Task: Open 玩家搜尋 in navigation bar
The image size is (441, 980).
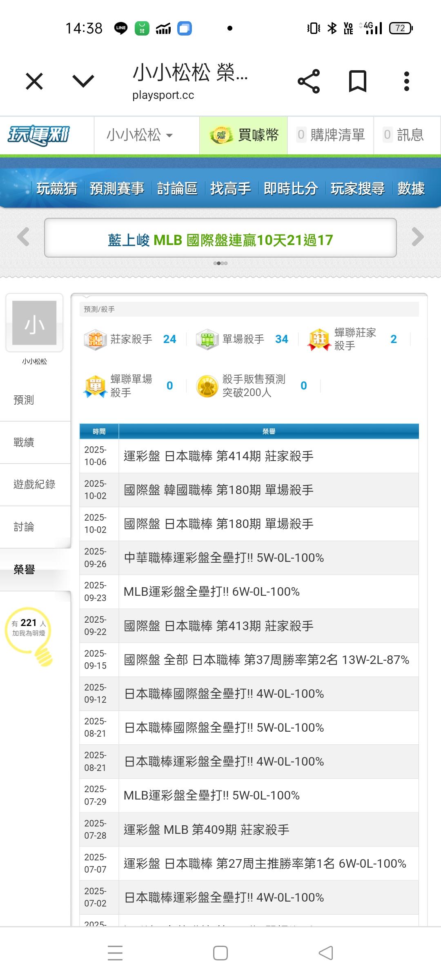Action: pos(358,188)
